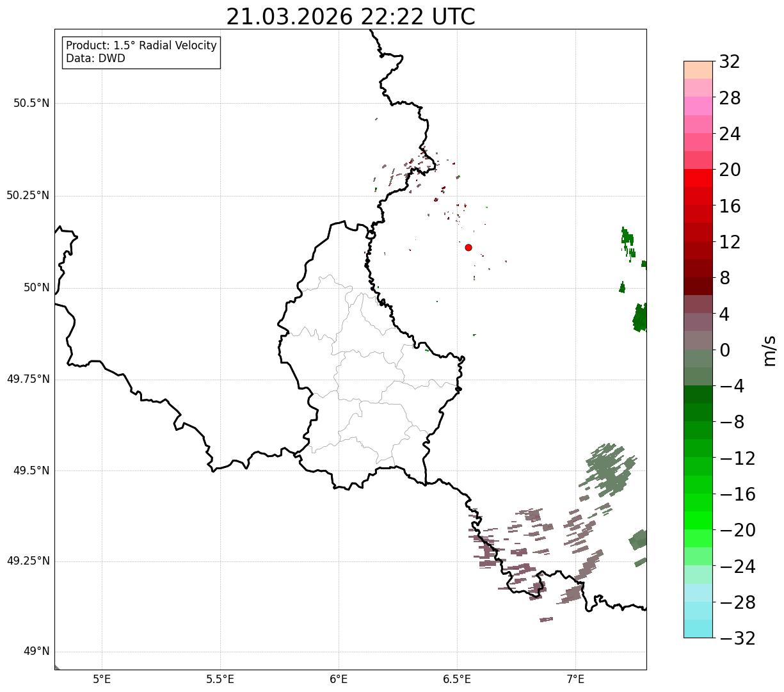Click the 49°N latitude label
The height and width of the screenshot is (692, 784).
click(36, 652)
